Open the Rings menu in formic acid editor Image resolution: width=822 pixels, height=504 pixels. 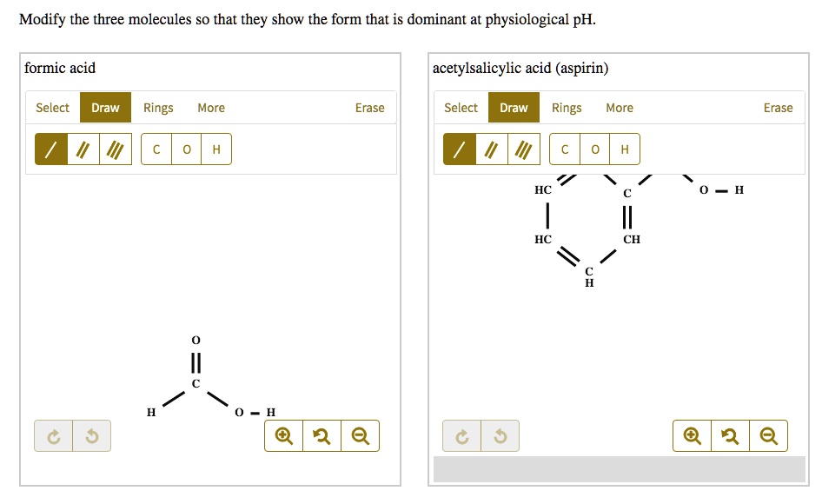click(158, 108)
